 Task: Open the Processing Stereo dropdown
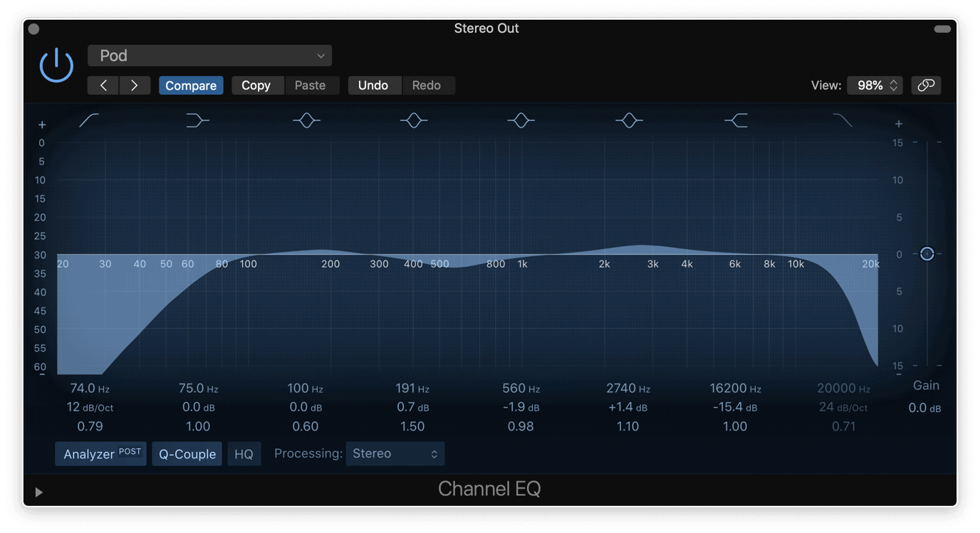(x=395, y=454)
